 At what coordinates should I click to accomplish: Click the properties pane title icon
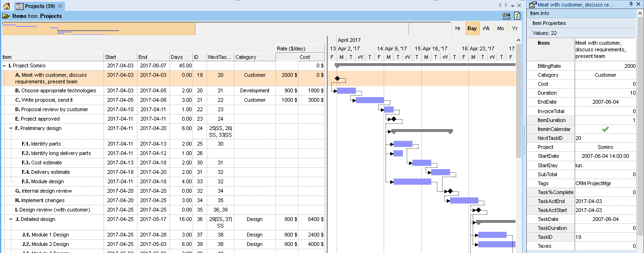[532, 5]
